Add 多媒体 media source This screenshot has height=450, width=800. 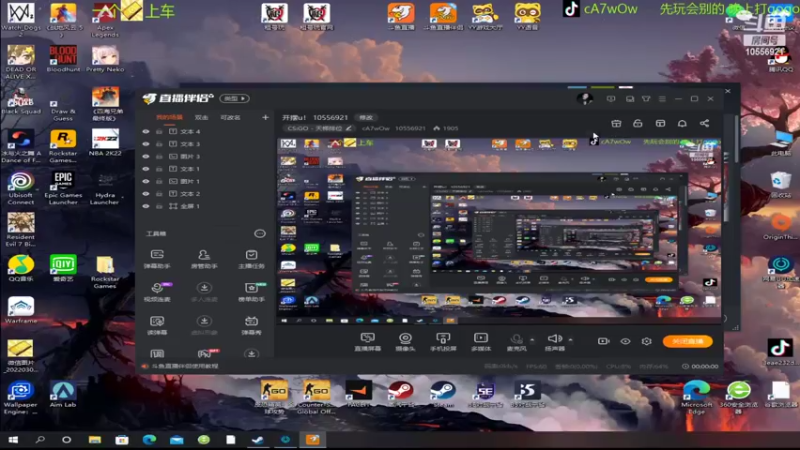(481, 342)
